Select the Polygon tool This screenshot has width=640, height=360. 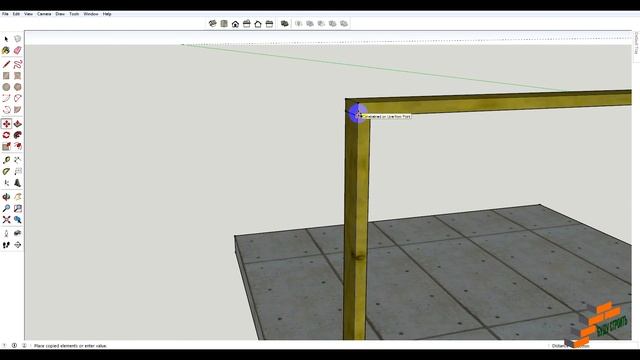point(18,87)
